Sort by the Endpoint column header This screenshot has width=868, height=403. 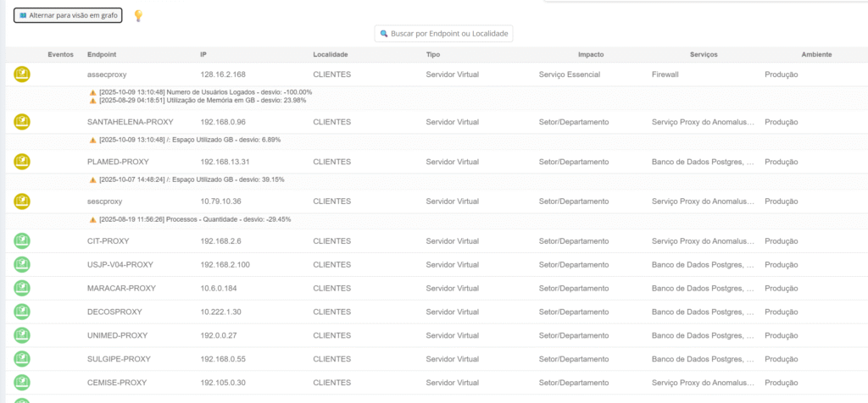tap(102, 54)
